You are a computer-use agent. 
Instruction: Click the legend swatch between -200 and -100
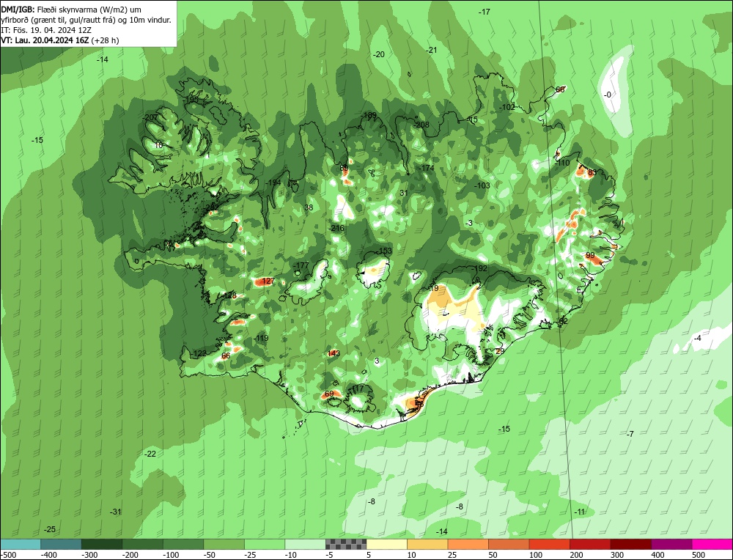(143, 544)
